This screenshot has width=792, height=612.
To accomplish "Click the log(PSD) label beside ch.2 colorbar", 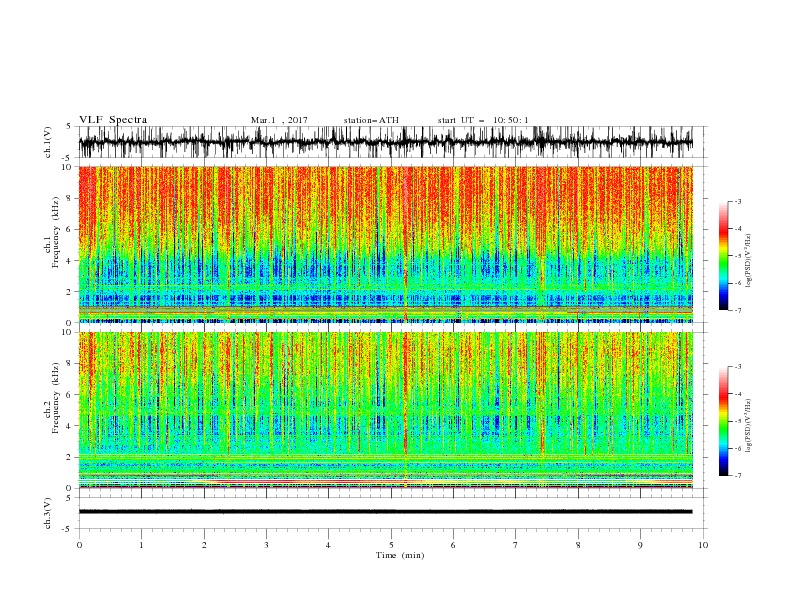I will tap(749, 425).
